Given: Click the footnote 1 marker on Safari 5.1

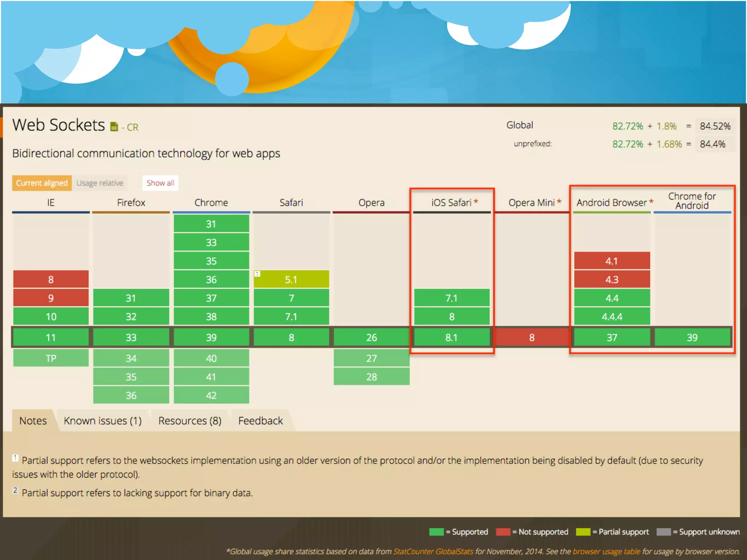Looking at the screenshot, I should coord(257,274).
